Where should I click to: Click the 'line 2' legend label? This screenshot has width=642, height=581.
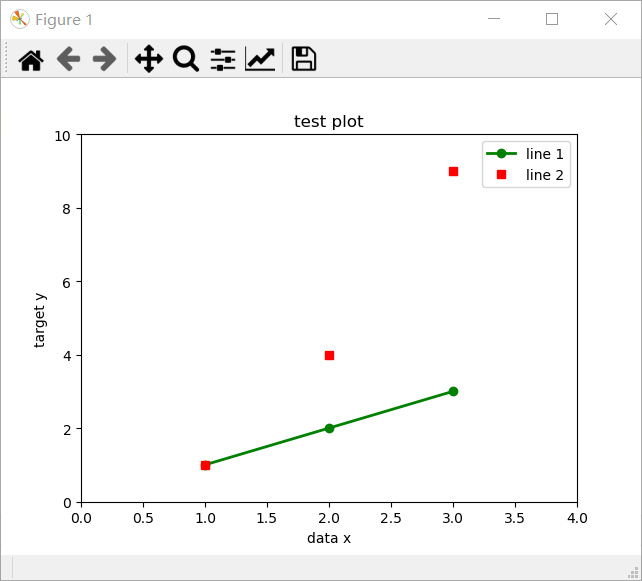point(545,175)
